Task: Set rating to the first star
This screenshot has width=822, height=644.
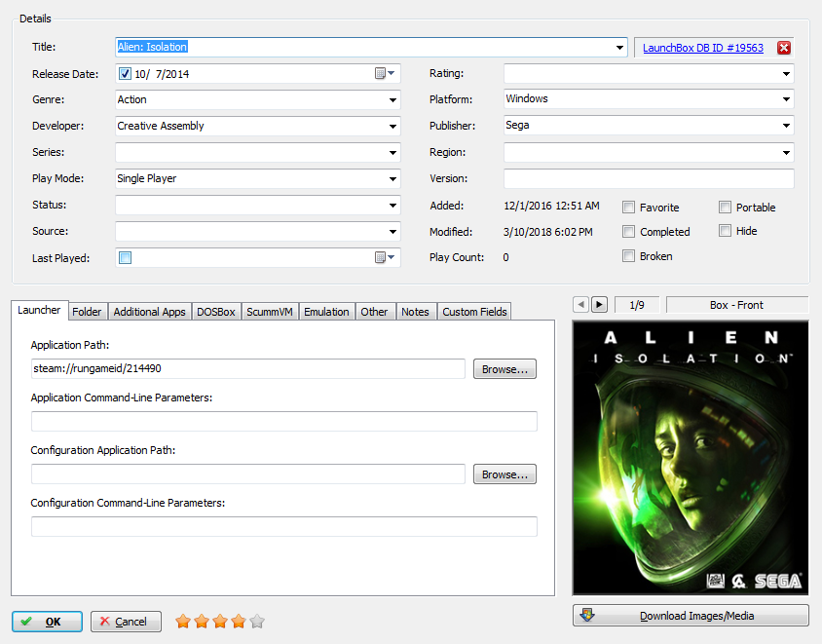Action: (x=182, y=621)
